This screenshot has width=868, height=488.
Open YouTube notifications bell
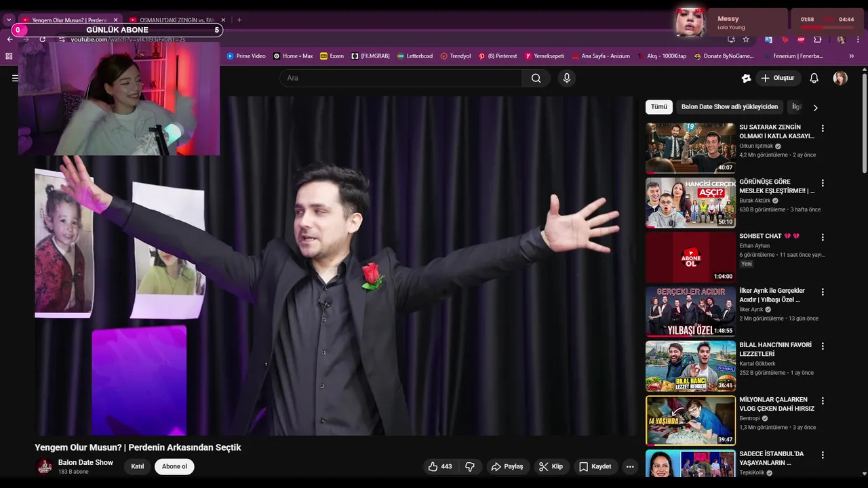[814, 78]
